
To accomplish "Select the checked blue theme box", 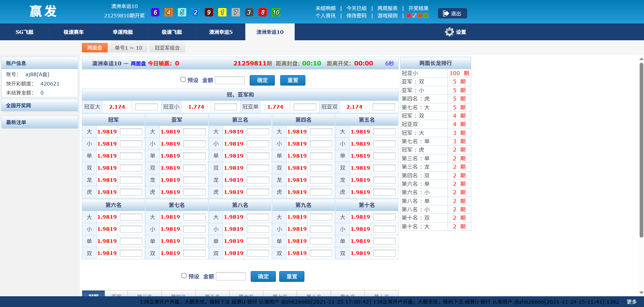I will [414, 16].
